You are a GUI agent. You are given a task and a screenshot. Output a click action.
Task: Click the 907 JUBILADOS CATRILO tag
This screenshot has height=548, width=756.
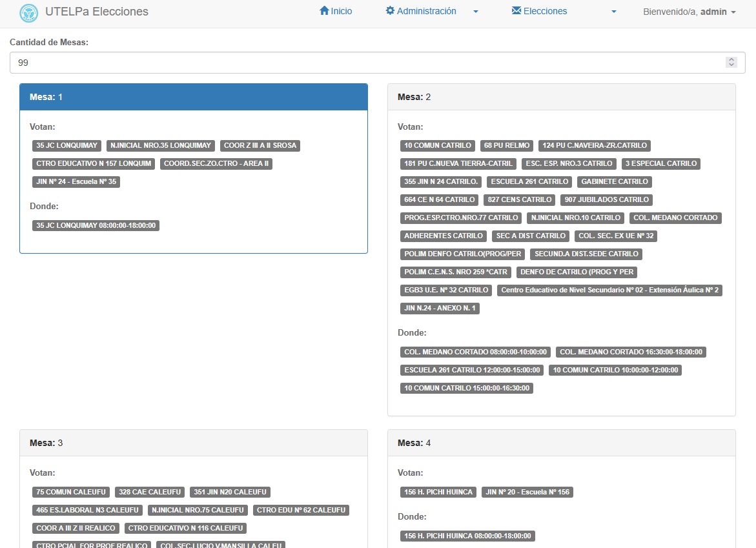(x=607, y=199)
